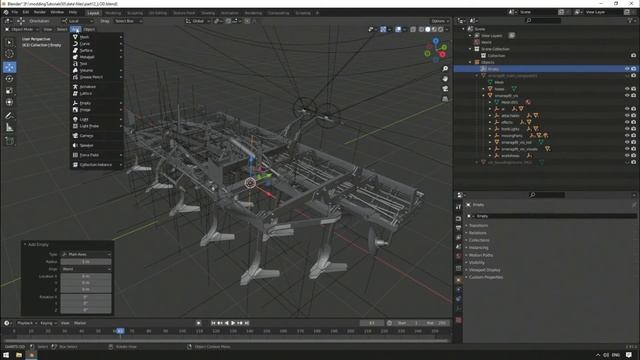Open the Empty submenu in Add menu
The width and height of the screenshot is (640, 360).
point(97,103)
